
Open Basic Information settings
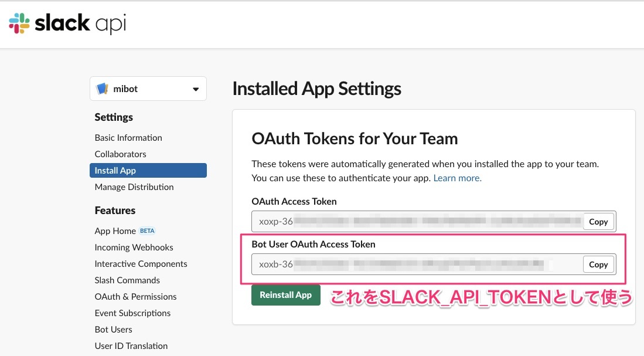[128, 138]
